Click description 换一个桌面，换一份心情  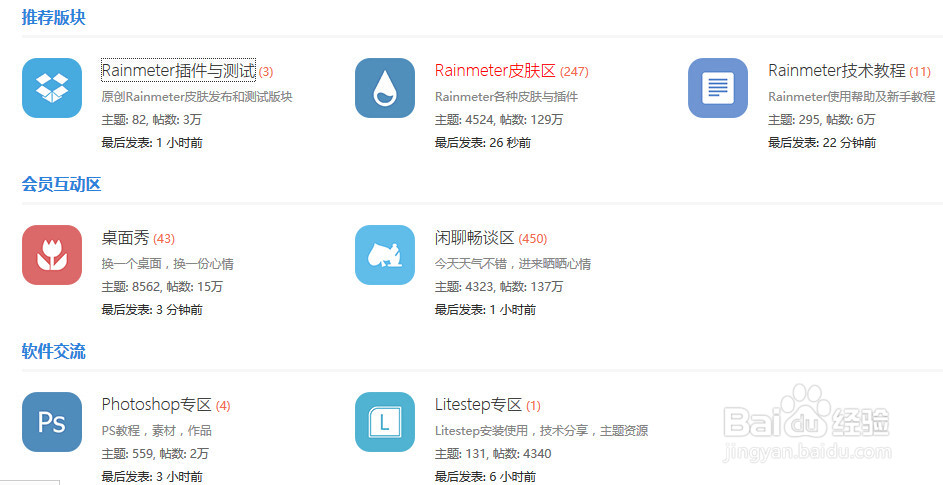(x=168, y=264)
